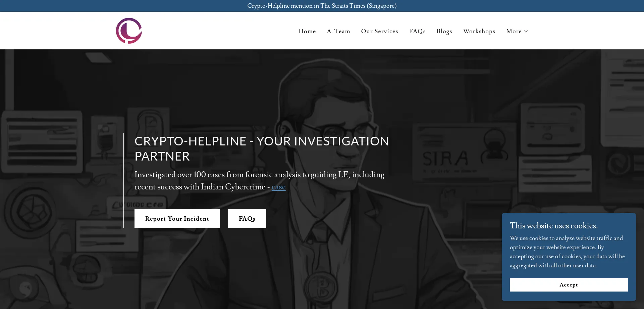Click the white FAQs hero button
Viewport: 644px width, 309px height.
[x=247, y=219]
